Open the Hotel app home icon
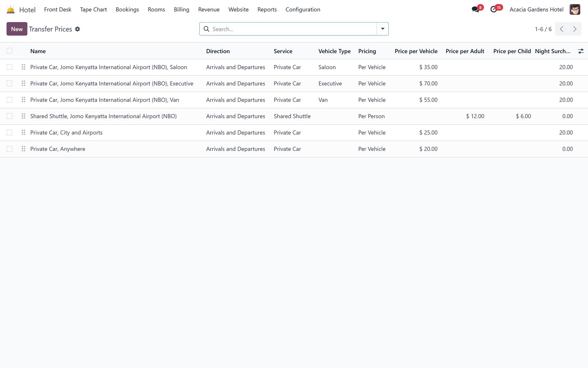Screen dimensions: 588x368 point(11,10)
